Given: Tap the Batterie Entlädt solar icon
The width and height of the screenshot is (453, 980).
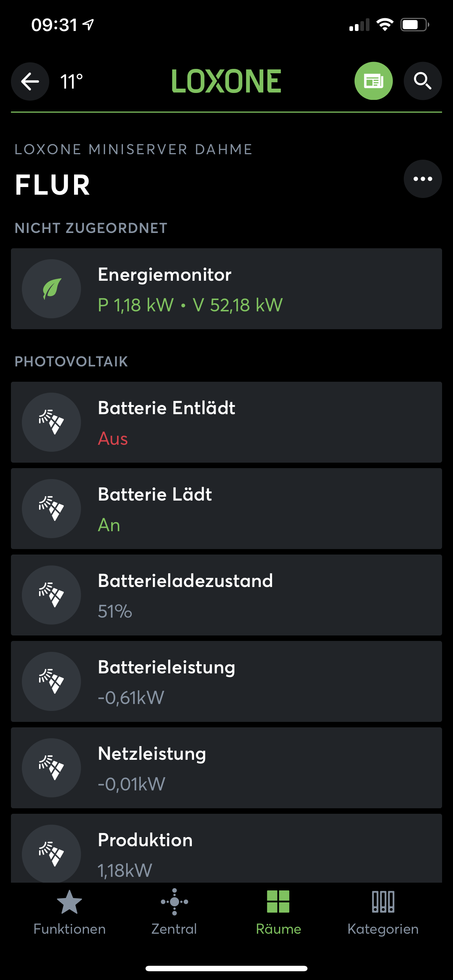Looking at the screenshot, I should tap(51, 422).
